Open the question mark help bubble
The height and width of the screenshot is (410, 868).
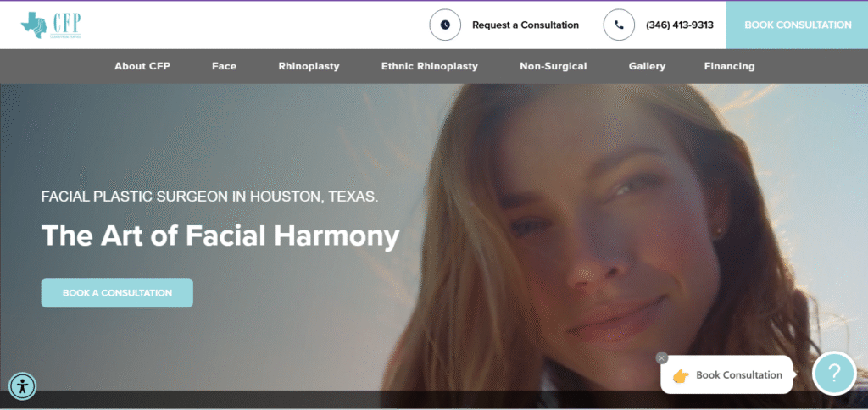point(833,374)
